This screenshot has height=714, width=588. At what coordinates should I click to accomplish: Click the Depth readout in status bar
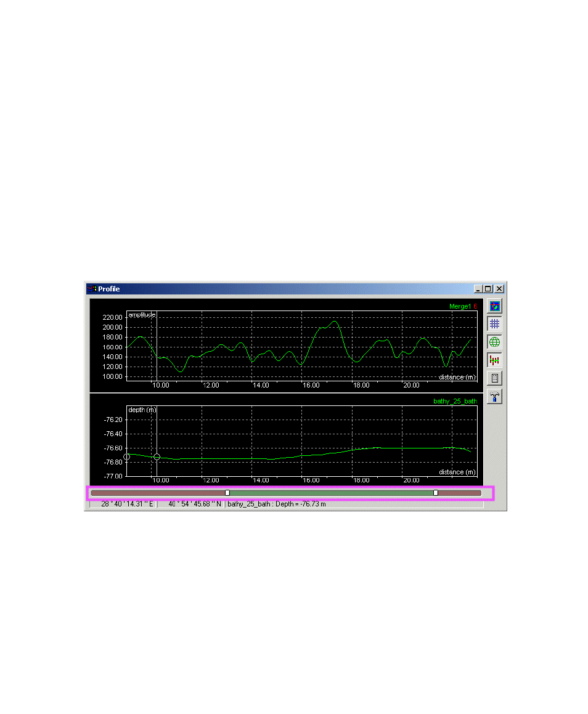point(277,504)
